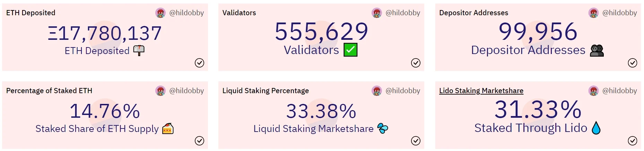This screenshot has width=644, height=151.
Task: Click hildobby avatar on Validators card
Action: pos(377,13)
